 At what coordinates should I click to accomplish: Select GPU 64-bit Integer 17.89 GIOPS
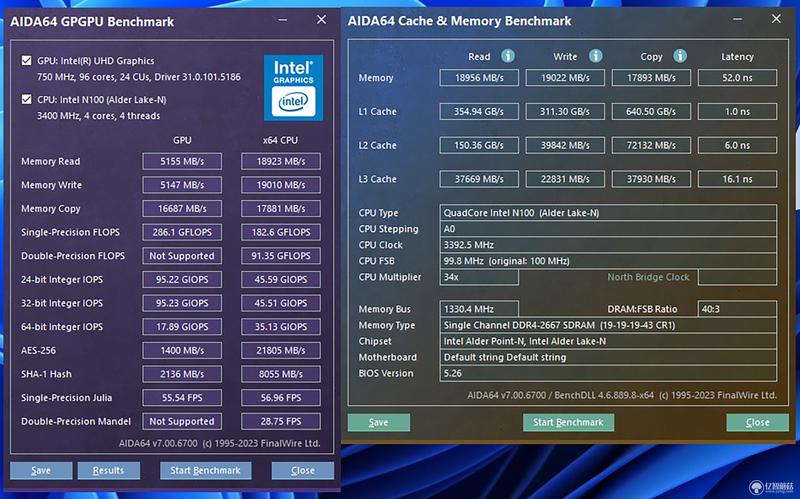point(182,327)
